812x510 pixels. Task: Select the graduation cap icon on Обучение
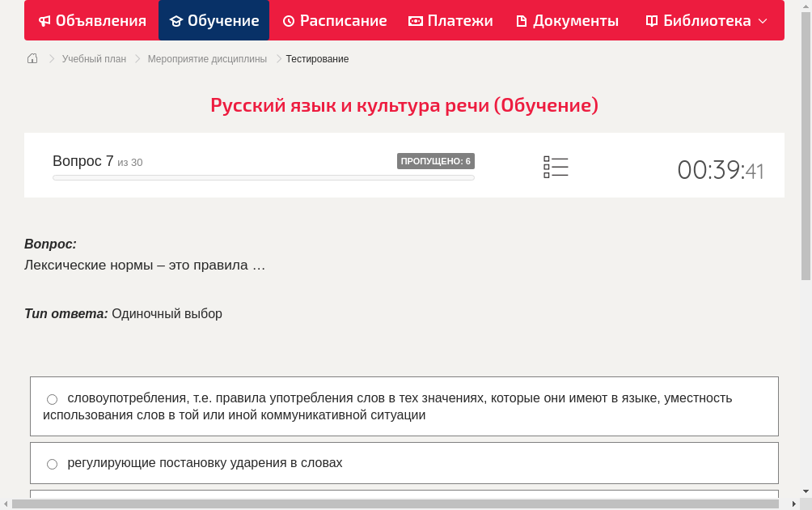point(176,20)
